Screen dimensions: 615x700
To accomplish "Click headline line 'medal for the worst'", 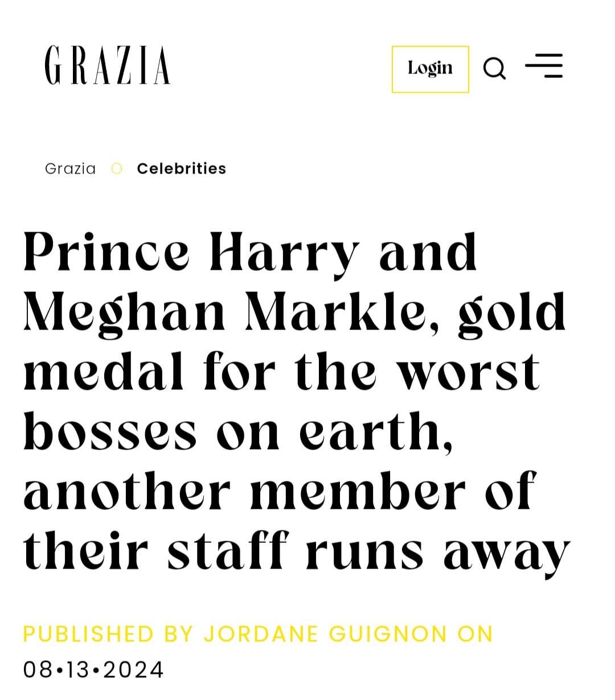I will click(281, 373).
